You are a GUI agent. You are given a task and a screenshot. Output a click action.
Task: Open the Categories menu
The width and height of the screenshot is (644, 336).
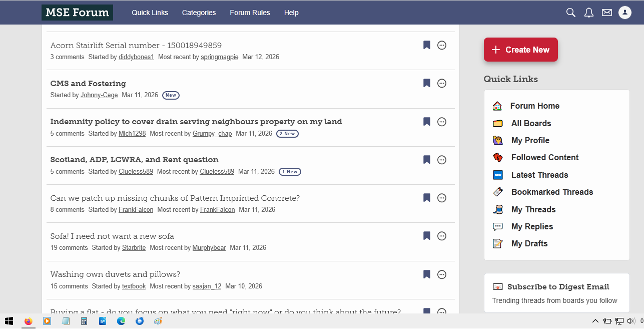pos(199,13)
